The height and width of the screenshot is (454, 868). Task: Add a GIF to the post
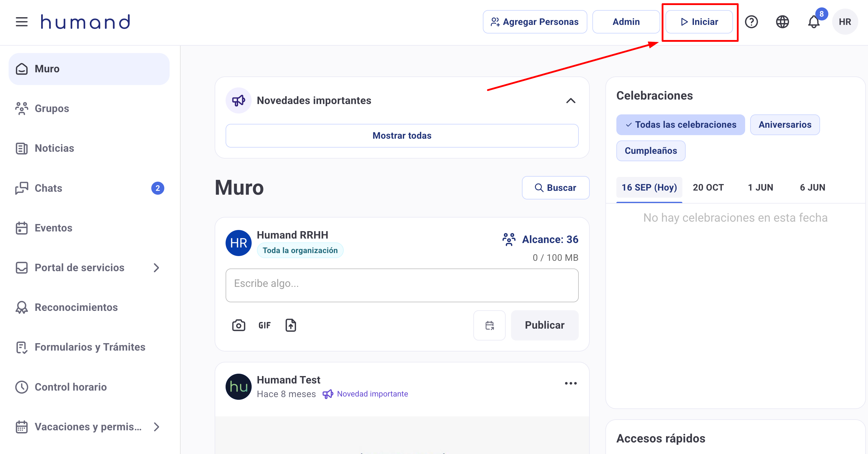(264, 325)
